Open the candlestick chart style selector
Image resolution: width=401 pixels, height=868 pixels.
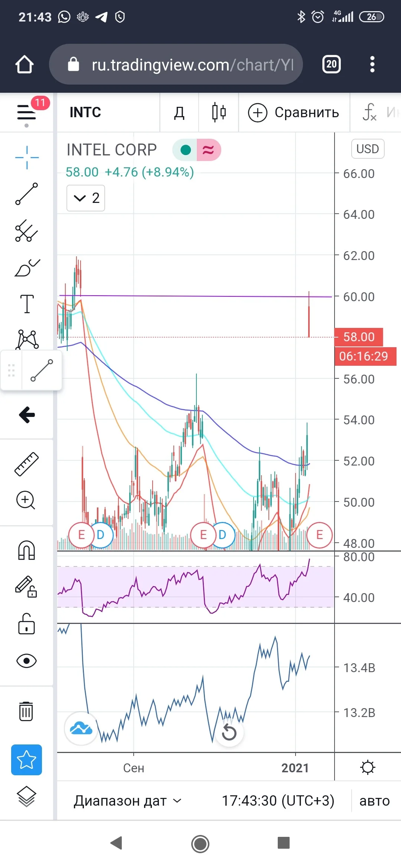click(x=219, y=112)
